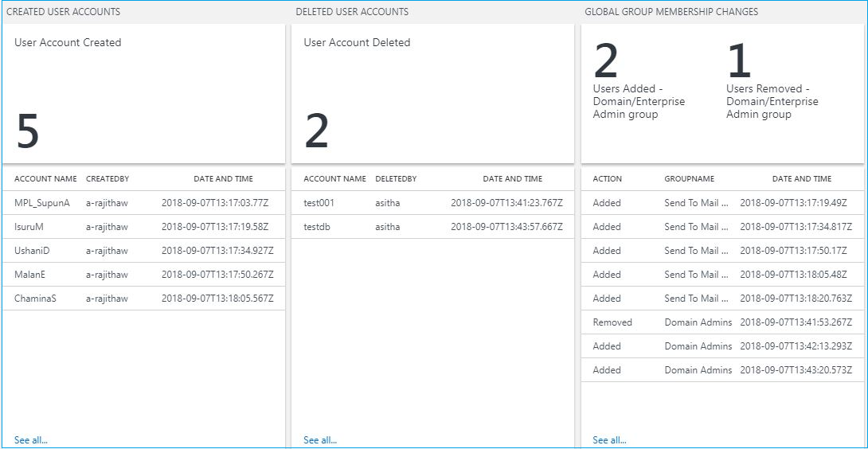Select the IsuruM account row
The height and width of the screenshot is (449, 868).
pyautogui.click(x=144, y=227)
